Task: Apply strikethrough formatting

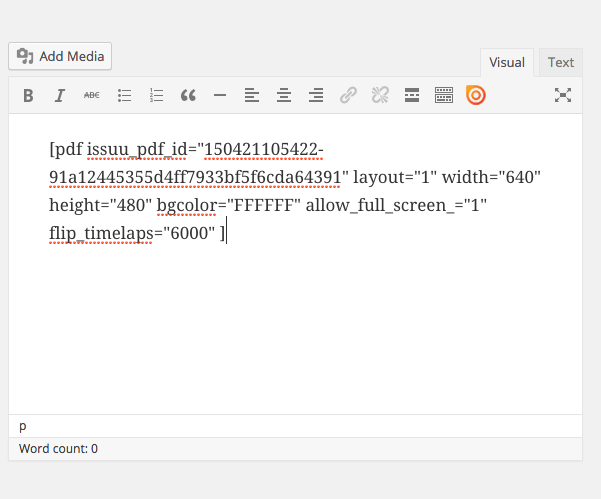Action: click(x=92, y=95)
